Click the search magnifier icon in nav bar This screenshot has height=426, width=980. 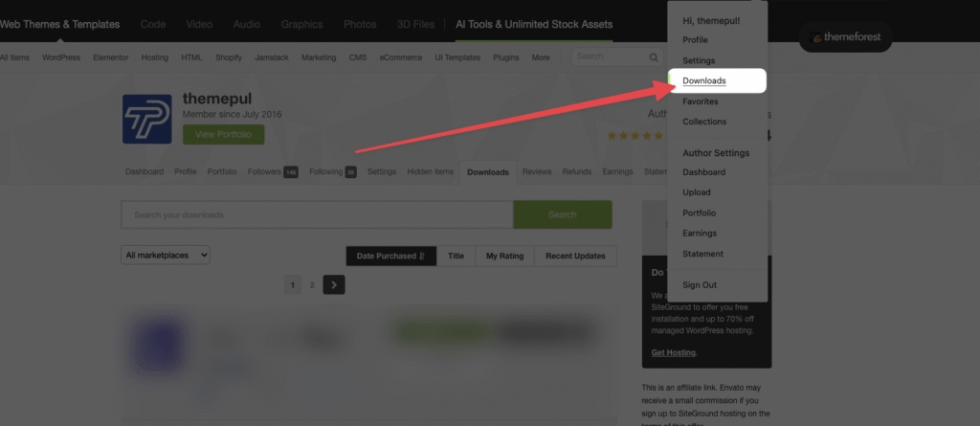[653, 57]
